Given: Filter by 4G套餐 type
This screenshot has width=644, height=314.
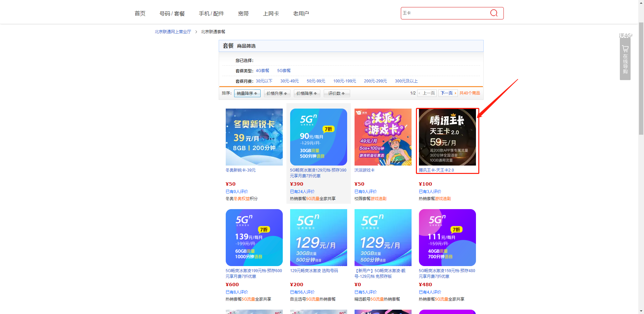Looking at the screenshot, I should [262, 71].
